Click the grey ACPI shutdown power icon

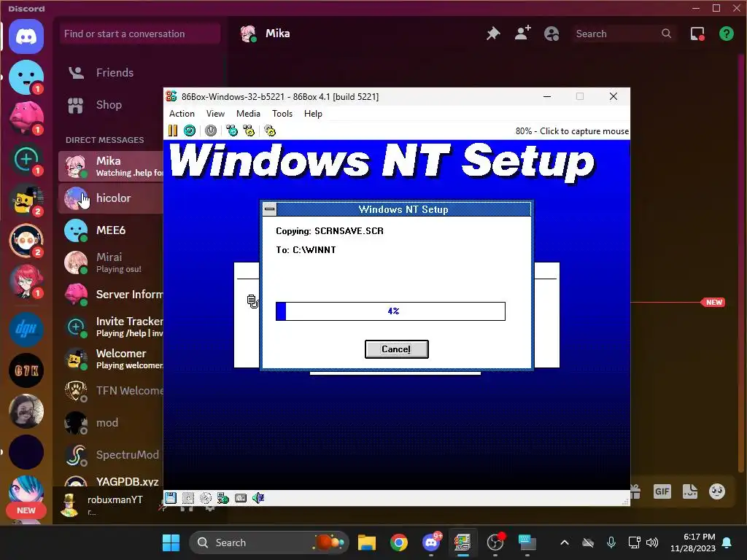click(x=211, y=131)
